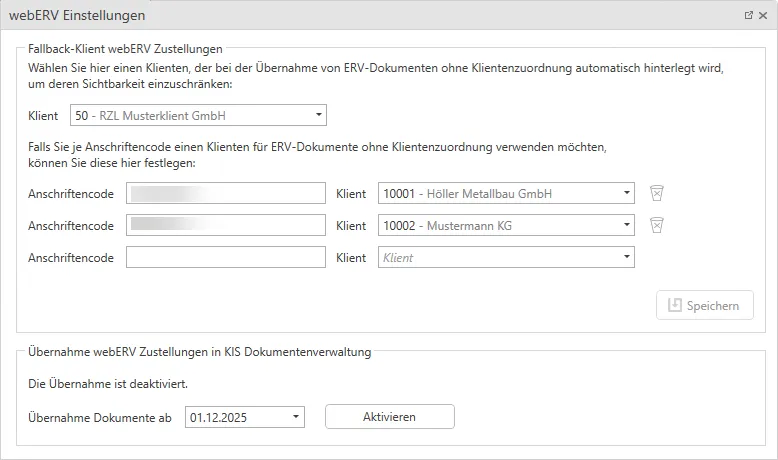Close the webERV Einstellungen dialog
778x460 pixels.
pyautogui.click(x=763, y=15)
